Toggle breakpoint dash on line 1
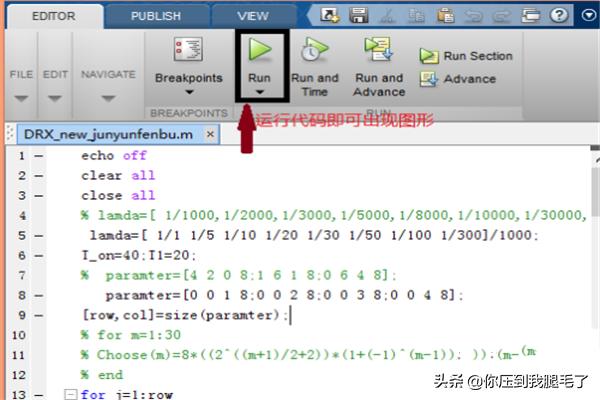600x400 pixels. [38, 156]
